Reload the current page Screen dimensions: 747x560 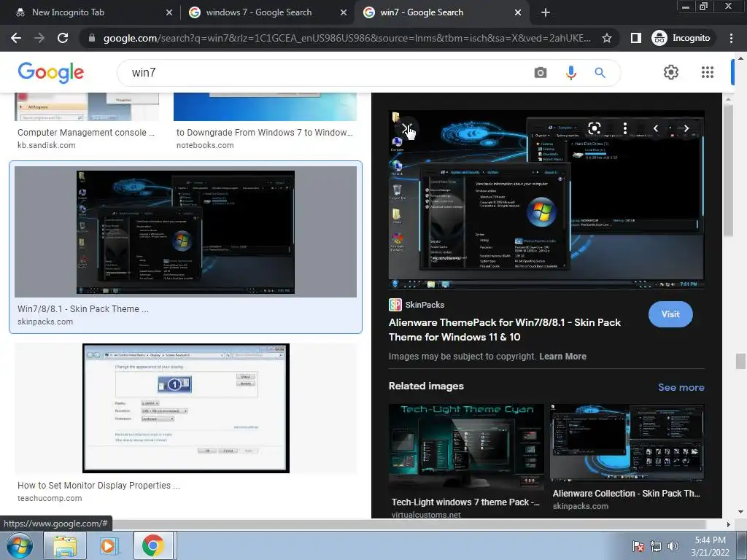tap(63, 38)
